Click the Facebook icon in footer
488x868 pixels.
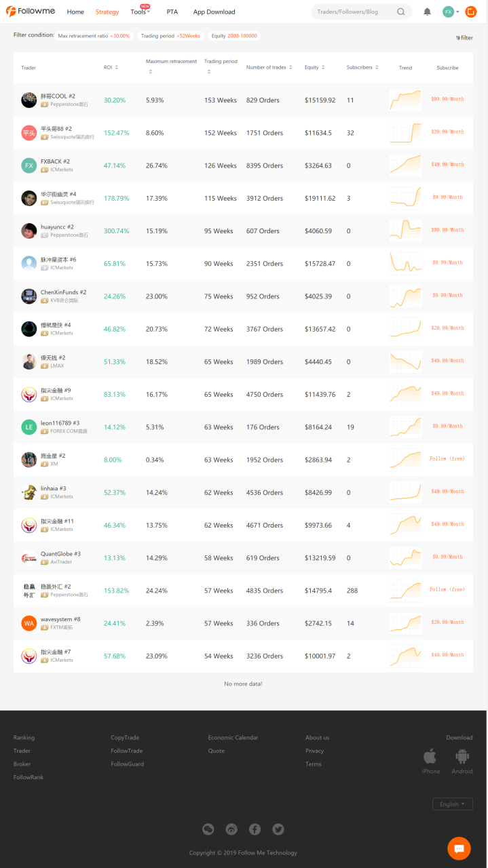tap(255, 829)
